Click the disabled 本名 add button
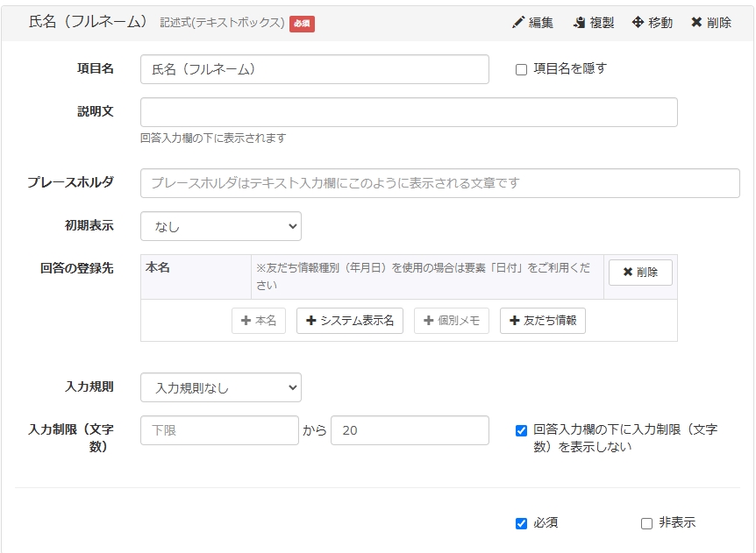Image resolution: width=756 pixels, height=553 pixels. pyautogui.click(x=259, y=321)
